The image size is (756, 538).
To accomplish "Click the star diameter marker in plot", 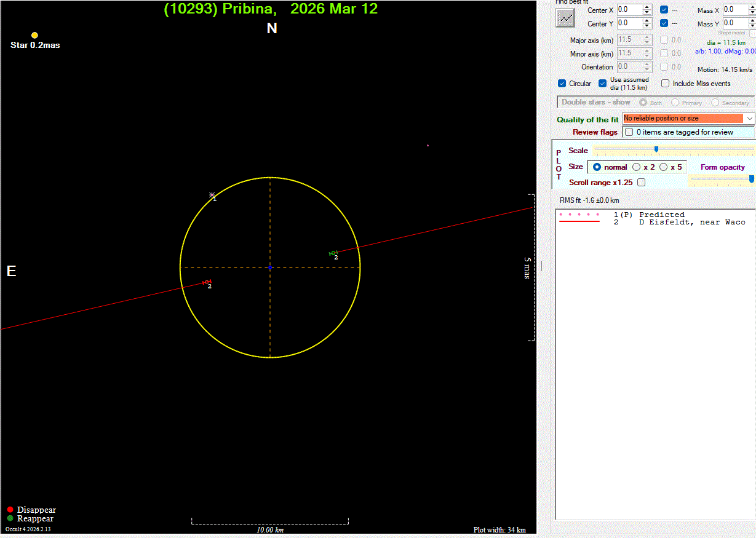I will point(34,36).
